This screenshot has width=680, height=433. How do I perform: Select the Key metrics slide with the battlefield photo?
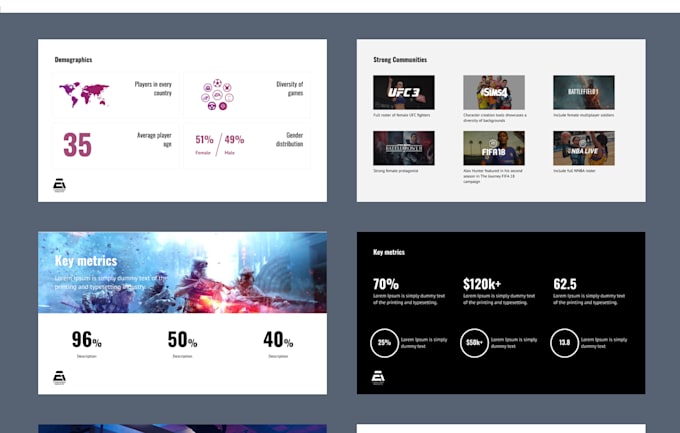183,313
